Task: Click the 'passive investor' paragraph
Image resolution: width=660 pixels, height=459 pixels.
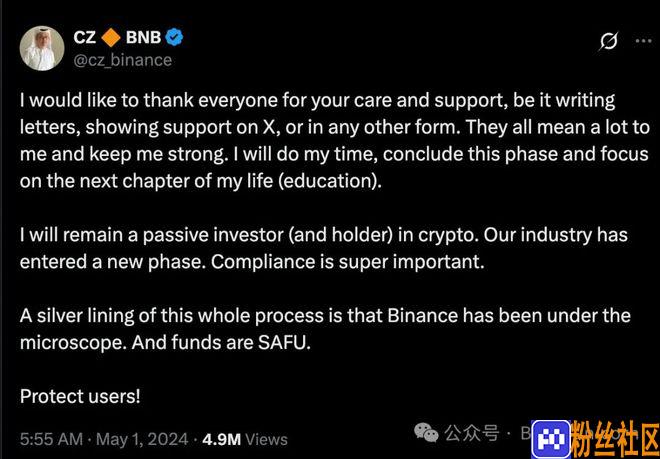Action: tap(324, 248)
